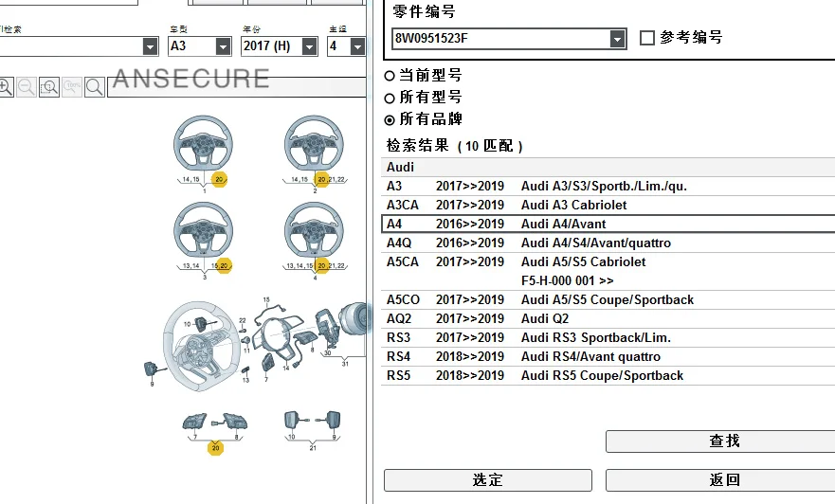Select the AQ2 Audi Q2 row

[x=608, y=319]
